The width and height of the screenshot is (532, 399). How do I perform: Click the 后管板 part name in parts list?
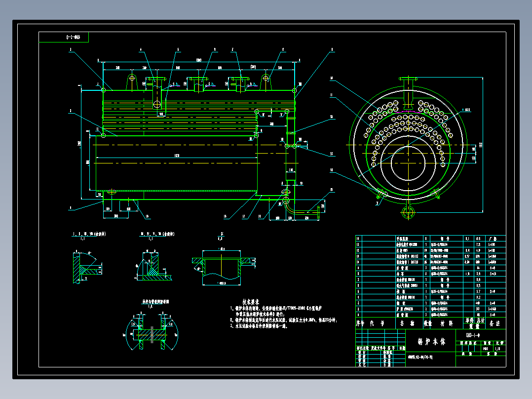[x=402, y=268]
